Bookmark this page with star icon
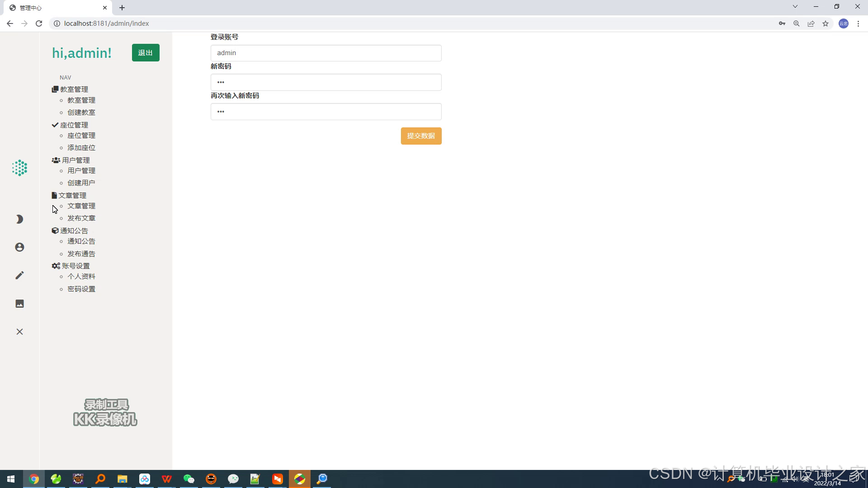The width and height of the screenshot is (868, 488). click(x=826, y=23)
